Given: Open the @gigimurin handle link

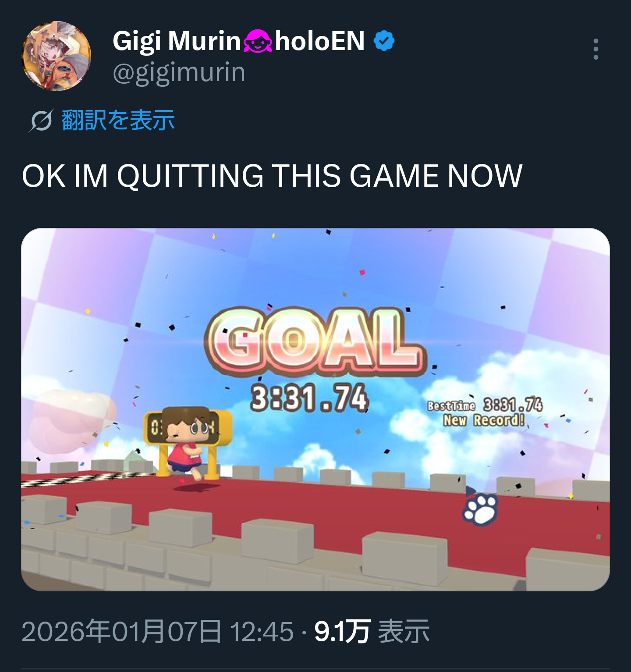Looking at the screenshot, I should 179,72.
